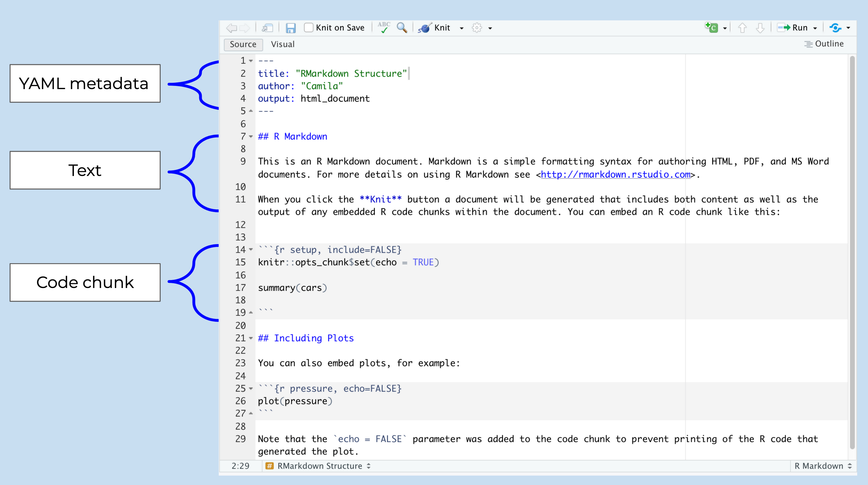Click the plot(pressure) line
Image resolution: width=868 pixels, height=485 pixels.
point(295,401)
